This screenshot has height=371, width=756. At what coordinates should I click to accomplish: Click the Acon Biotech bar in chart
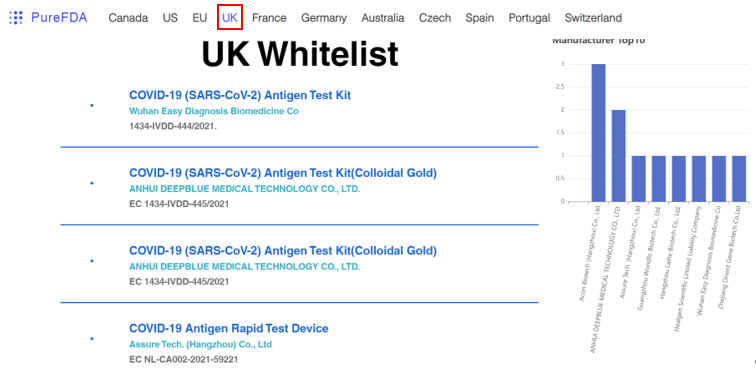tap(598, 133)
